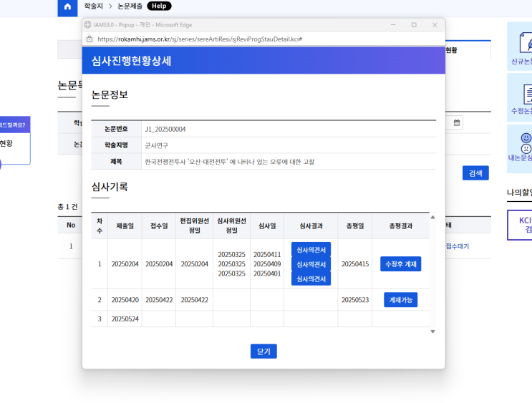Open 신규논문 pen-document icon in right sidebar
The width and height of the screenshot is (532, 403).
(x=526, y=42)
